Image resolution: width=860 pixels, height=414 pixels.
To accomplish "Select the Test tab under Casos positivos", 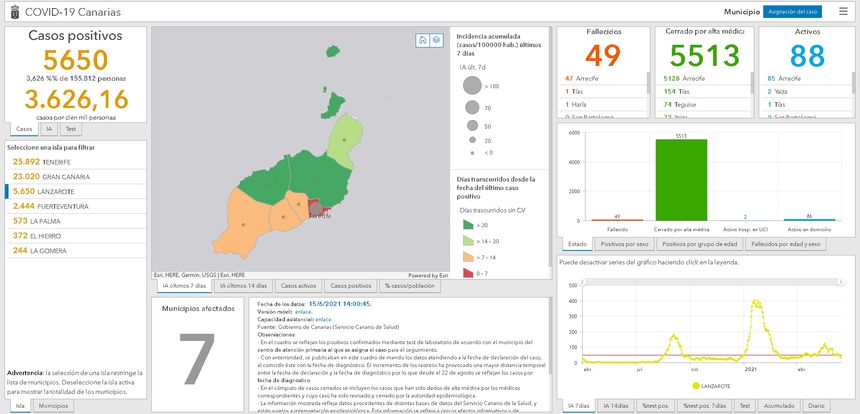I will pyautogui.click(x=70, y=129).
